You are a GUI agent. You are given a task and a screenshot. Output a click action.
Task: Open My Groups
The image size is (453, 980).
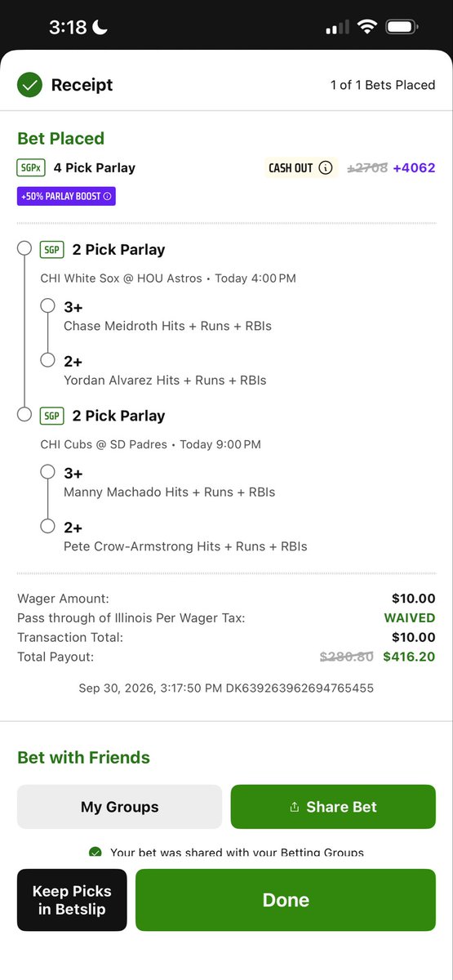(119, 807)
